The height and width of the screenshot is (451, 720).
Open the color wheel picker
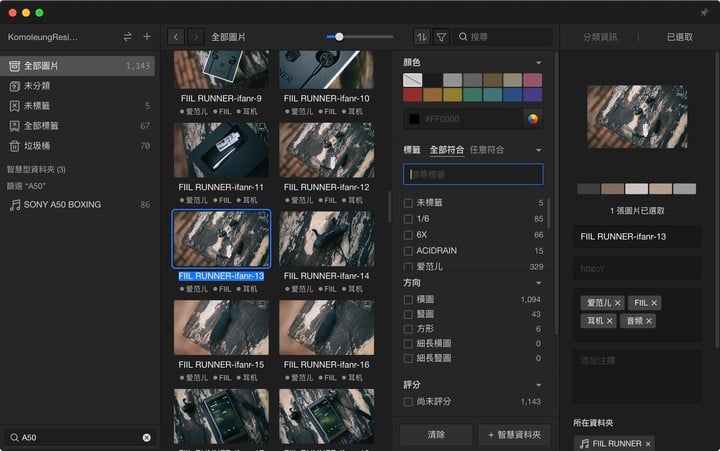(533, 119)
